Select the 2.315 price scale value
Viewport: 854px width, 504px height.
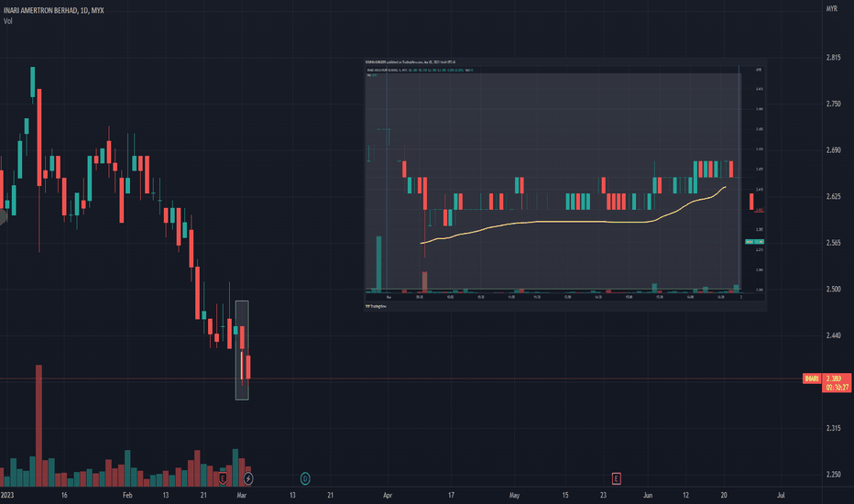click(833, 428)
